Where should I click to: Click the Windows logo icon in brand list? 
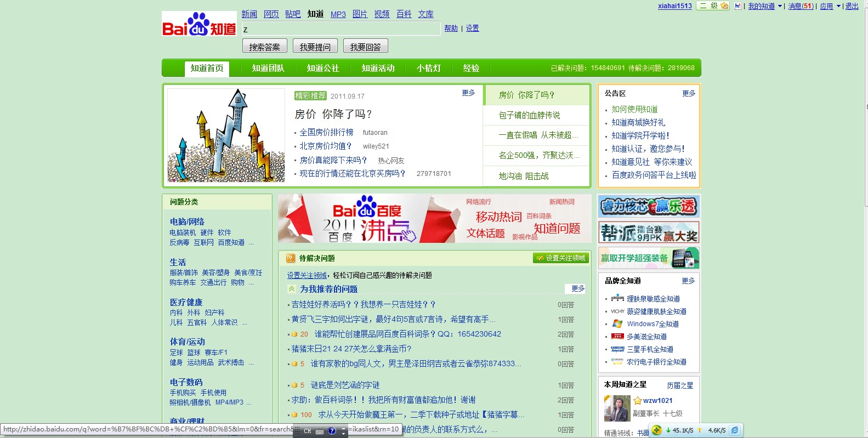click(x=617, y=324)
